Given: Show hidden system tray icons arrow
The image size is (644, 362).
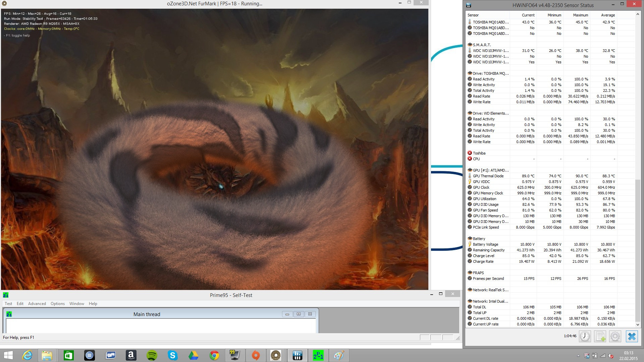Looking at the screenshot, I should (x=578, y=356).
